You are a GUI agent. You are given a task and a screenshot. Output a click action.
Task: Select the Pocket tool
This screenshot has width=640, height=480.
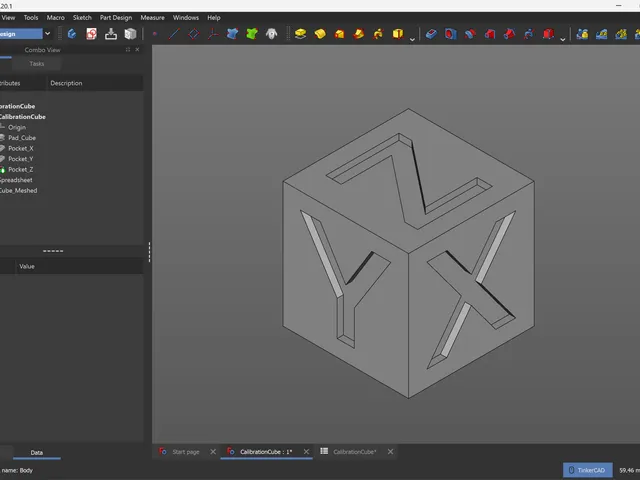point(431,33)
